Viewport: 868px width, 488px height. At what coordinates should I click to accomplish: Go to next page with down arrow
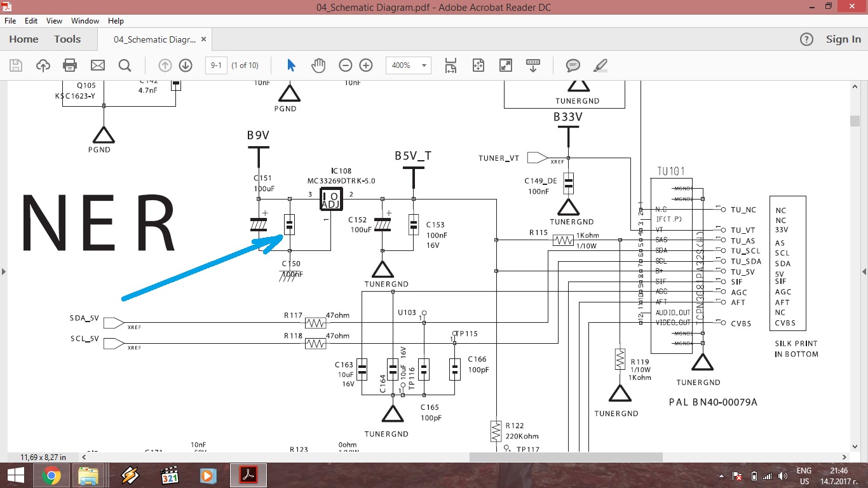(186, 65)
